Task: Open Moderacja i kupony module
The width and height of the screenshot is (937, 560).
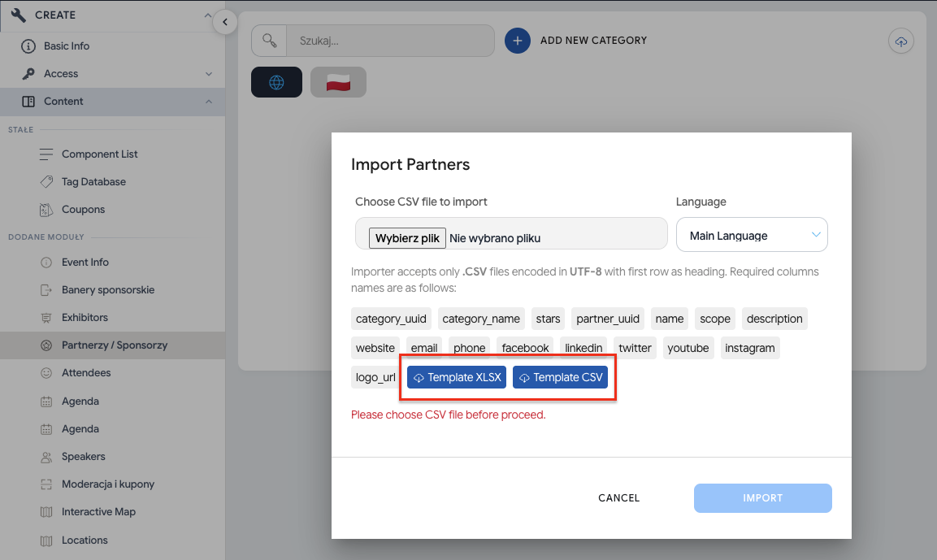Action: (107, 484)
